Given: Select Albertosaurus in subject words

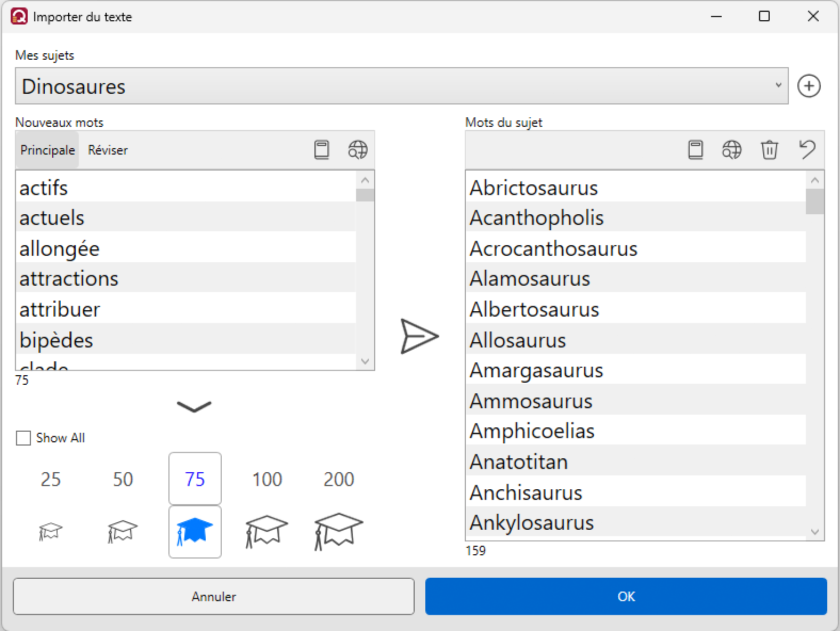Looking at the screenshot, I should (x=635, y=309).
